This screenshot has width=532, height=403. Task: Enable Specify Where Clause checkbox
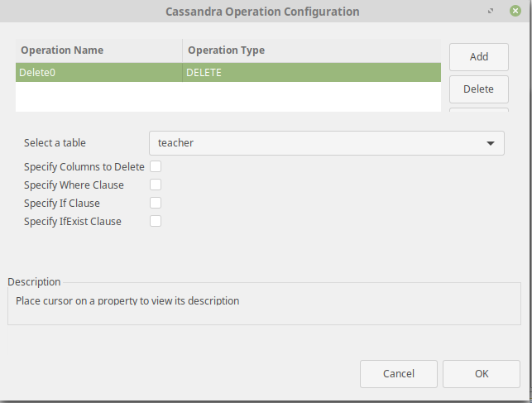click(156, 185)
